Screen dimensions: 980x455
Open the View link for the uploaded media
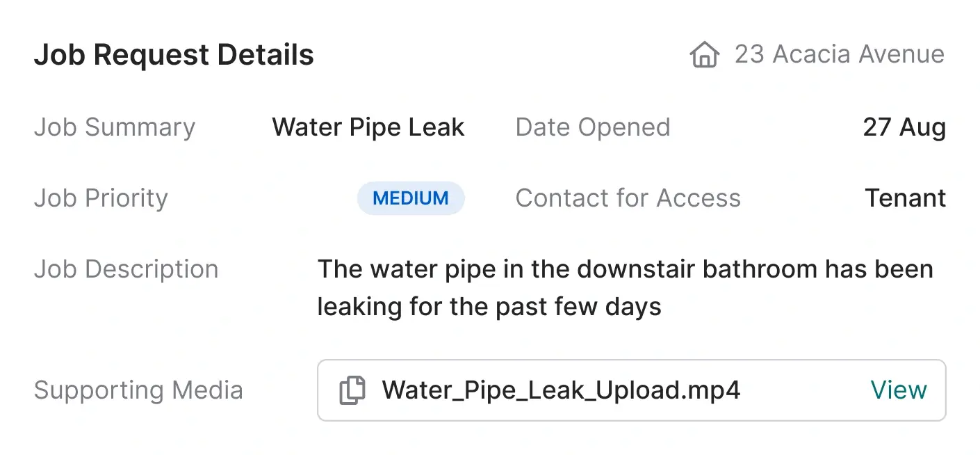click(x=898, y=390)
